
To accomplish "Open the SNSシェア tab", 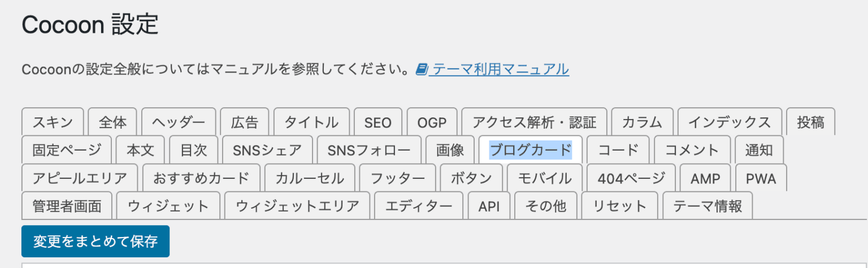I will (267, 150).
